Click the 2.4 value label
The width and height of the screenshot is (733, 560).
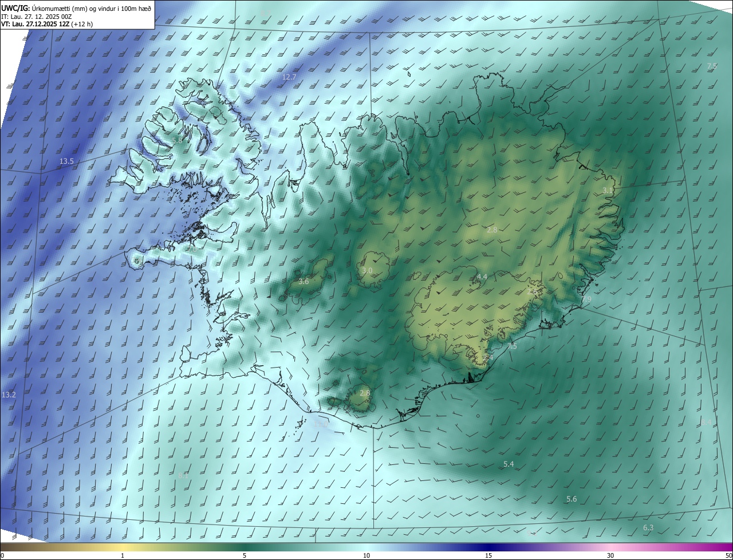487,358
